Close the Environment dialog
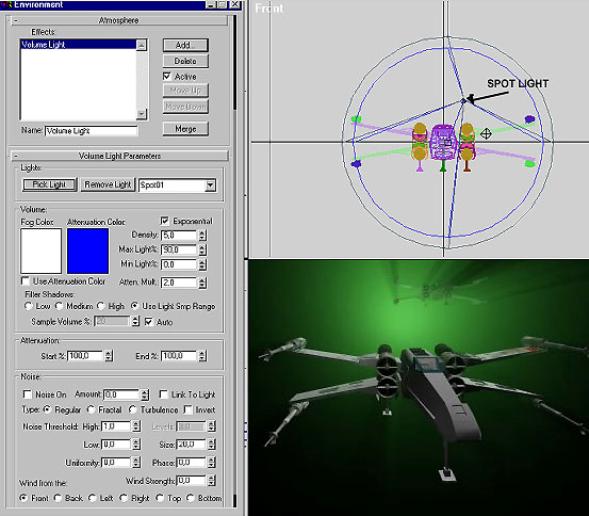 tap(235, 4)
